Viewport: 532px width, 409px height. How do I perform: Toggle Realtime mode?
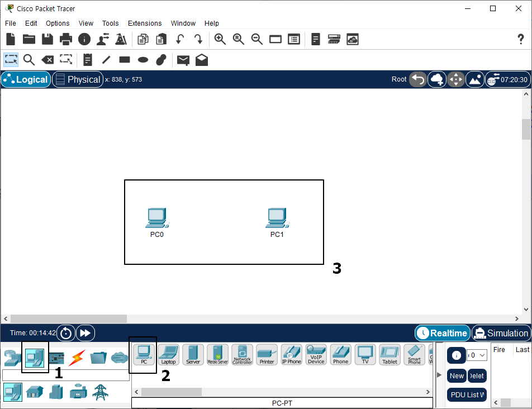pyautogui.click(x=443, y=333)
